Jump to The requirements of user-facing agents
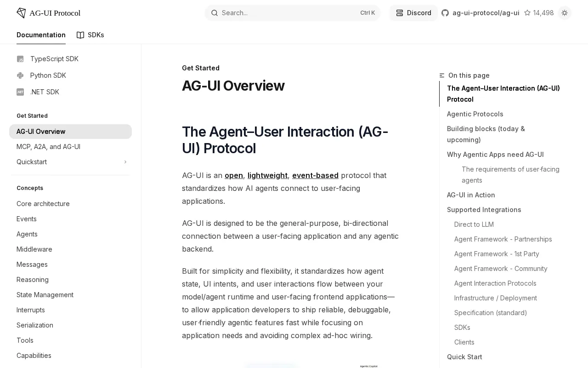This screenshot has height=368, width=588. pyautogui.click(x=510, y=175)
